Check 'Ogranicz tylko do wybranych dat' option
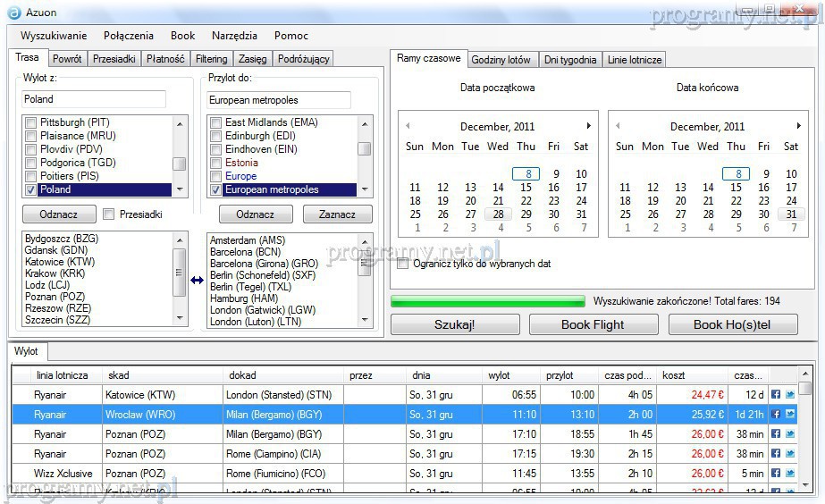 pyautogui.click(x=403, y=264)
